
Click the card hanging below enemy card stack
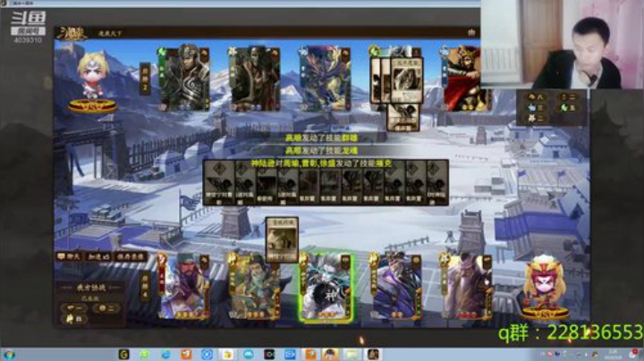pos(403,117)
